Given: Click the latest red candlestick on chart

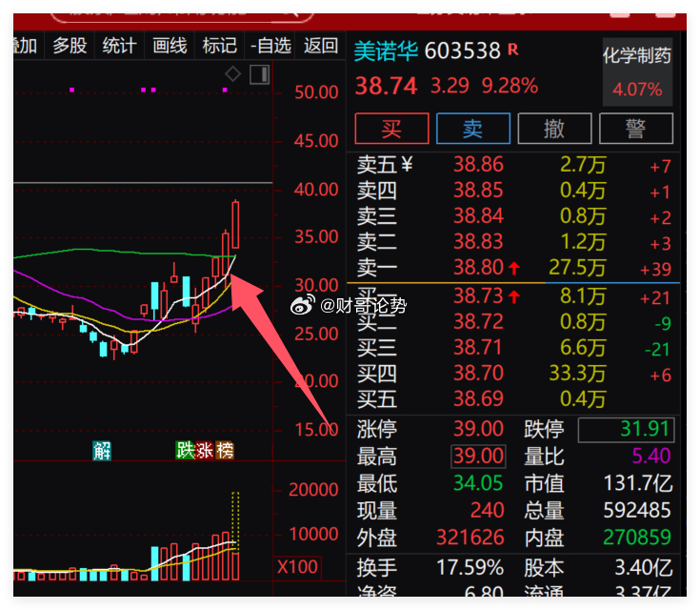Looking at the screenshot, I should [235, 225].
